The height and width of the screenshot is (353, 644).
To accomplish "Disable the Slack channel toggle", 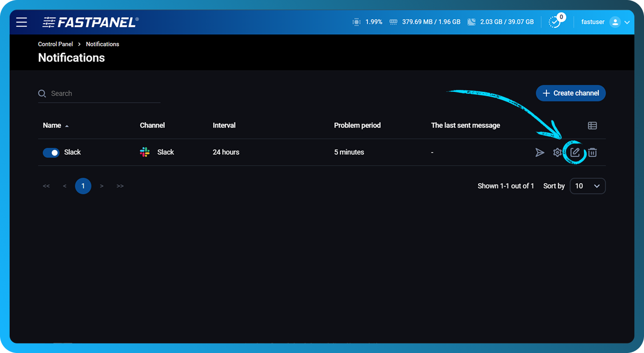I will tap(51, 152).
